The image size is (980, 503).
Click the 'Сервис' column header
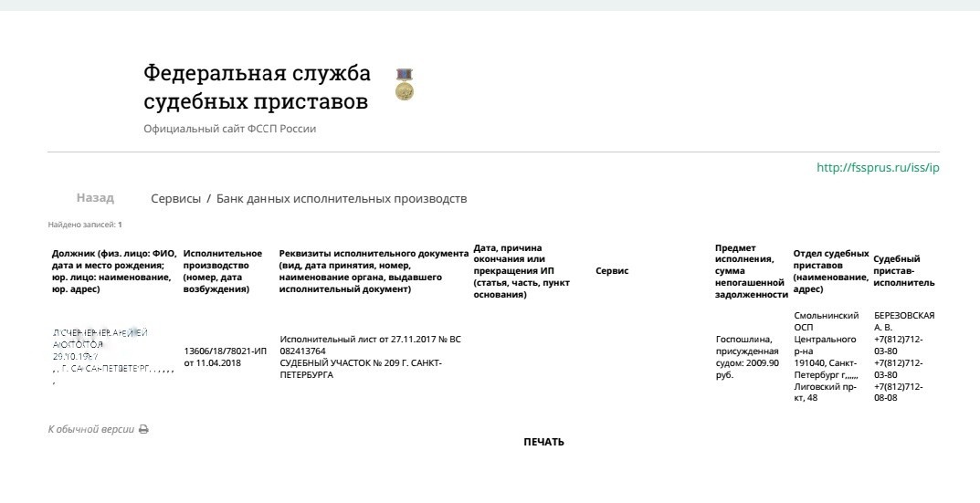click(x=612, y=270)
